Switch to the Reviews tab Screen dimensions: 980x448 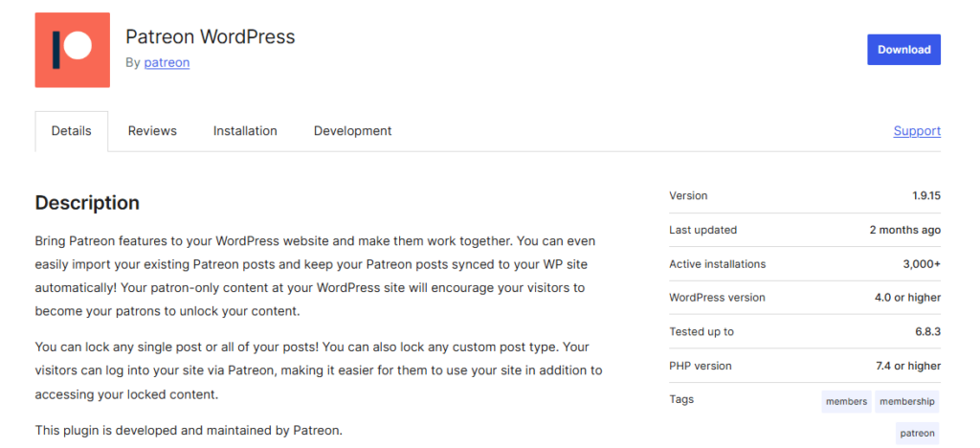click(152, 131)
